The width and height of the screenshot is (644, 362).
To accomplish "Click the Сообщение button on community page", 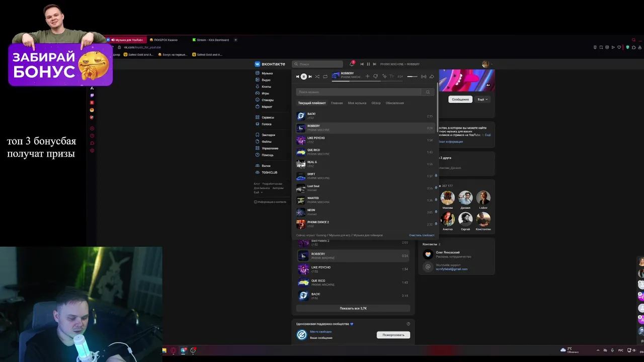I will tap(460, 100).
